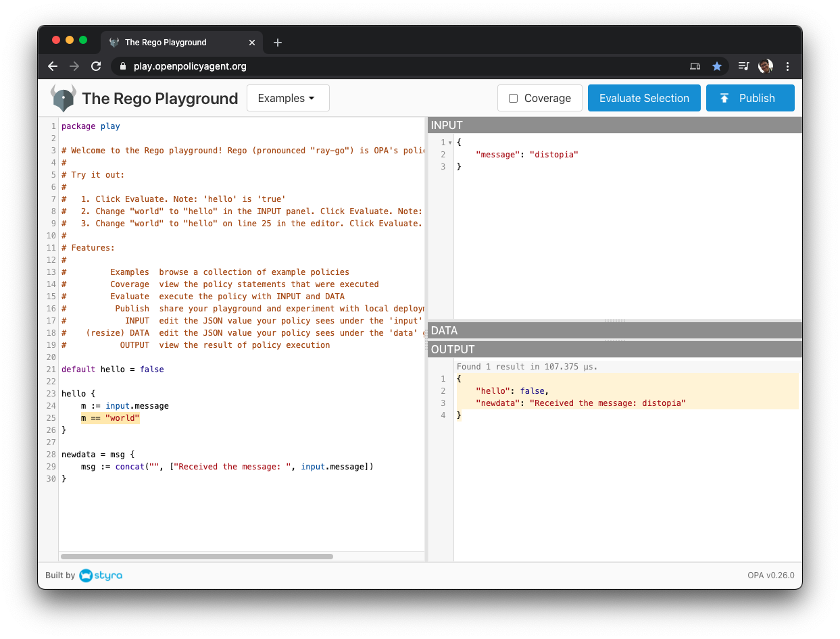Click 'hello {' rule on line 23

pyautogui.click(x=78, y=394)
